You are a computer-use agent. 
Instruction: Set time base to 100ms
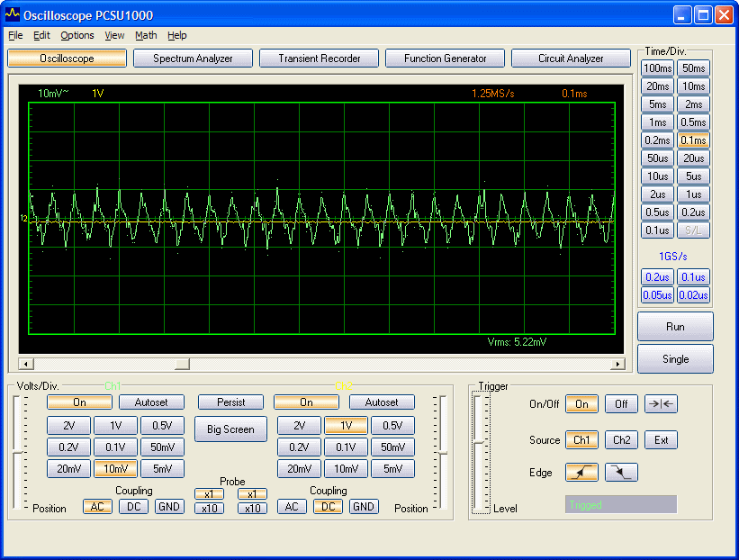click(x=657, y=68)
